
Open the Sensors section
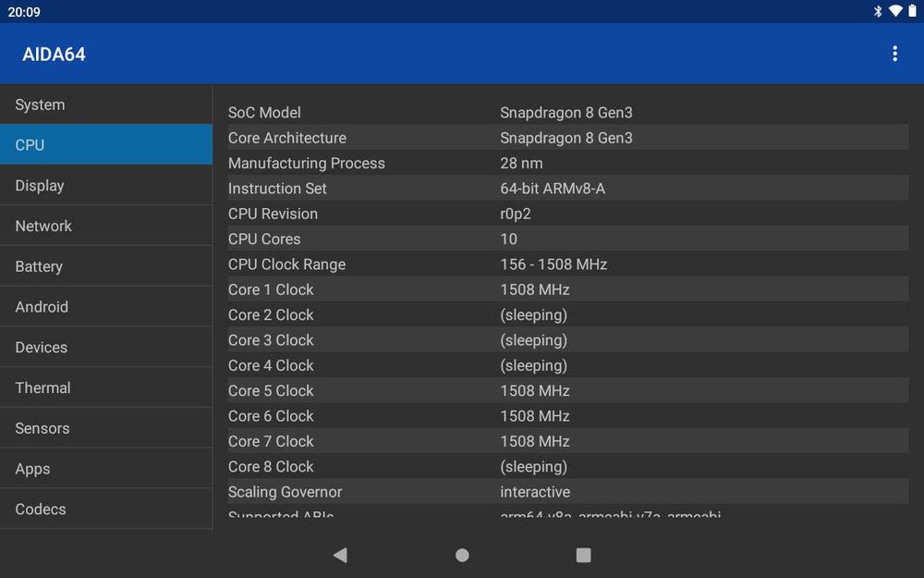[x=106, y=428]
